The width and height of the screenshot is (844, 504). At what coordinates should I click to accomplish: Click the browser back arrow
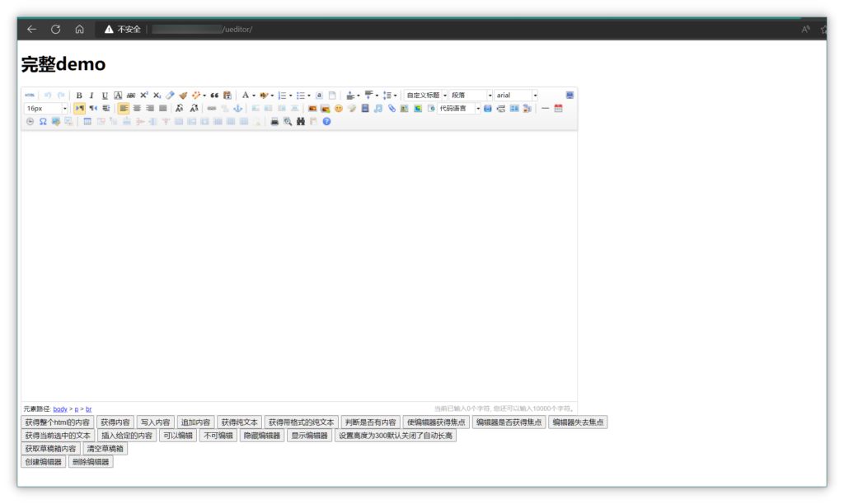[32, 29]
